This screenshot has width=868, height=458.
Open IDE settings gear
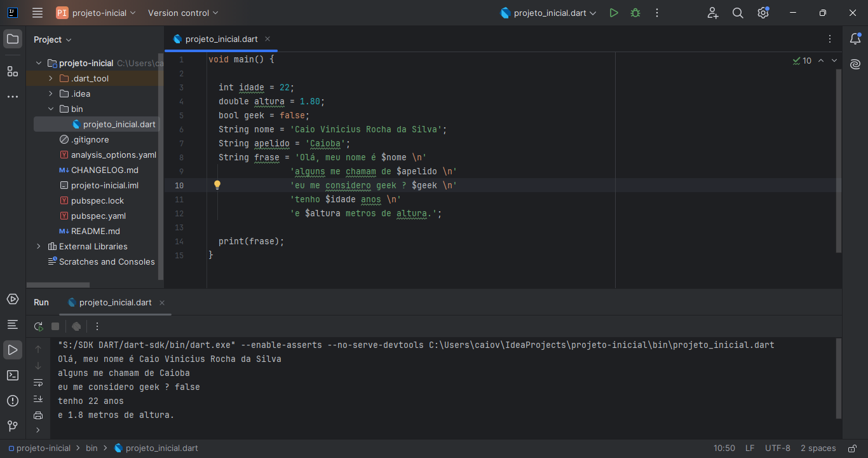763,13
